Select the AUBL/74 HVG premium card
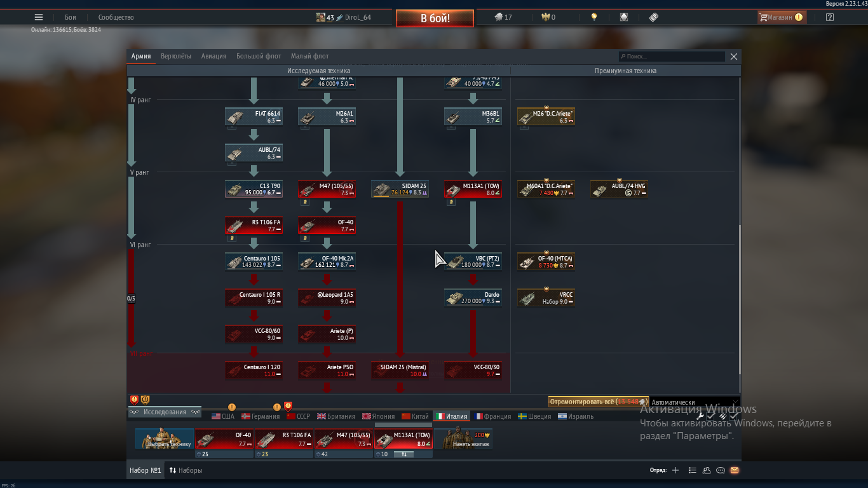Viewport: 868px width, 488px height. pyautogui.click(x=619, y=189)
